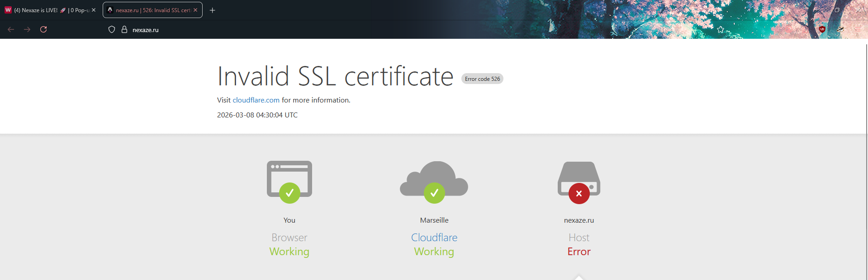868x280 pixels.
Task: Close the nexaze.ru error tab
Action: click(195, 10)
